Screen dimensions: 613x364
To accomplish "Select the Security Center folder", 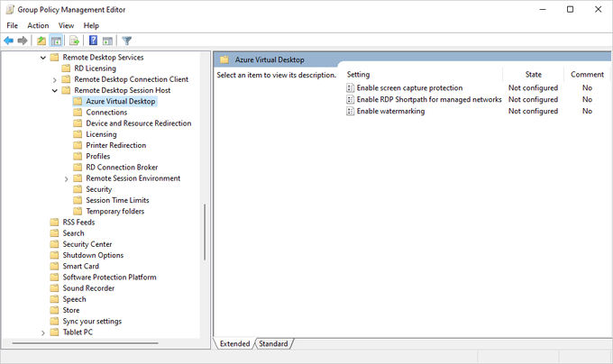I will click(87, 244).
